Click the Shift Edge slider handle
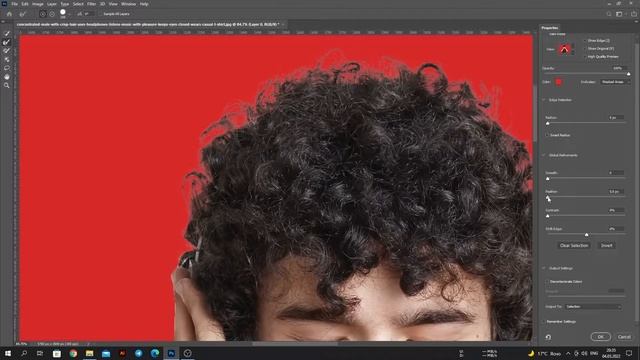This screenshot has width=640, height=360. point(587,234)
